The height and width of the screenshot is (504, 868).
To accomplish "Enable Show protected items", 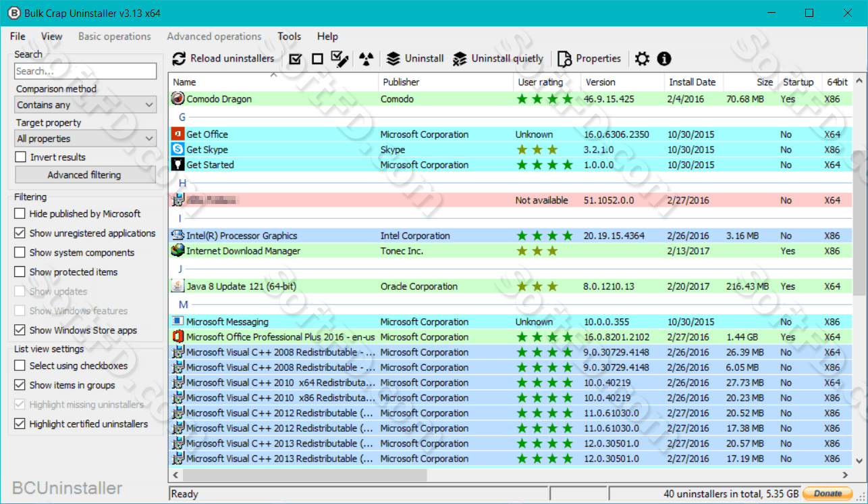I will [x=20, y=272].
